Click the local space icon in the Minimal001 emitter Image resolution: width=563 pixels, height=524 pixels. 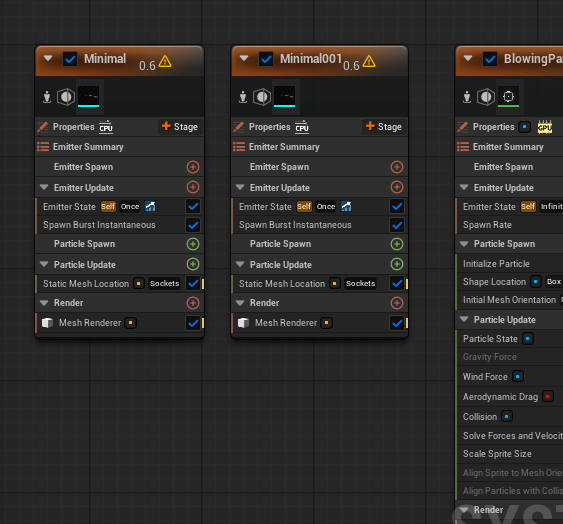pyautogui.click(x=243, y=97)
